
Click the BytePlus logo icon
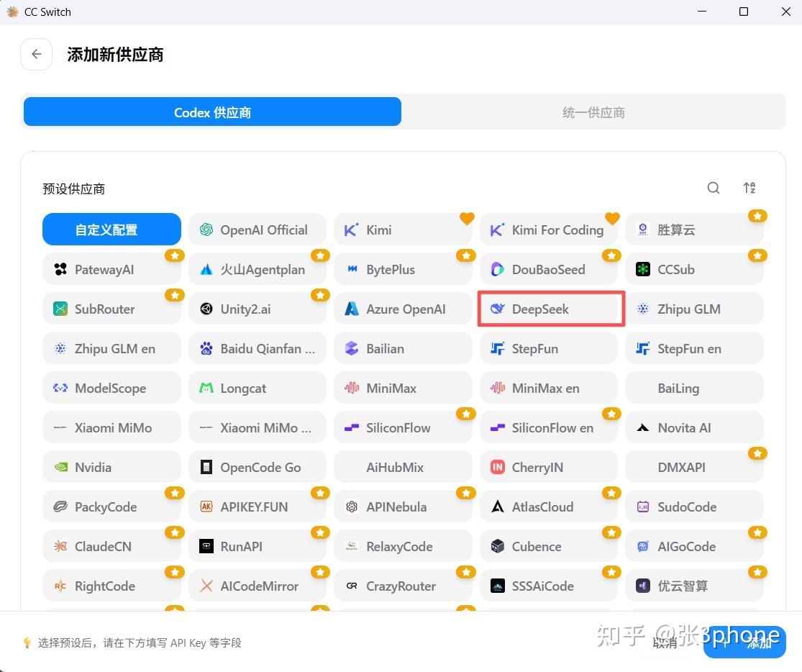352,269
